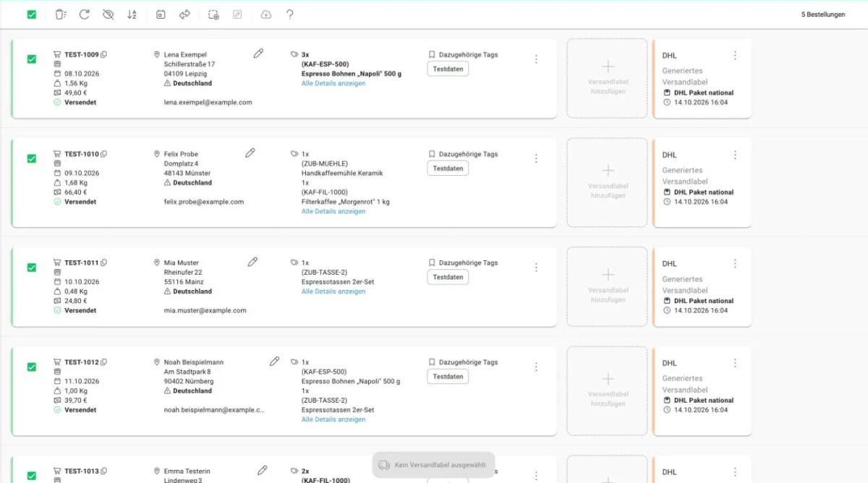Edit Emma Testerin's address with pencil icon
The image size is (868, 483).
click(x=263, y=470)
